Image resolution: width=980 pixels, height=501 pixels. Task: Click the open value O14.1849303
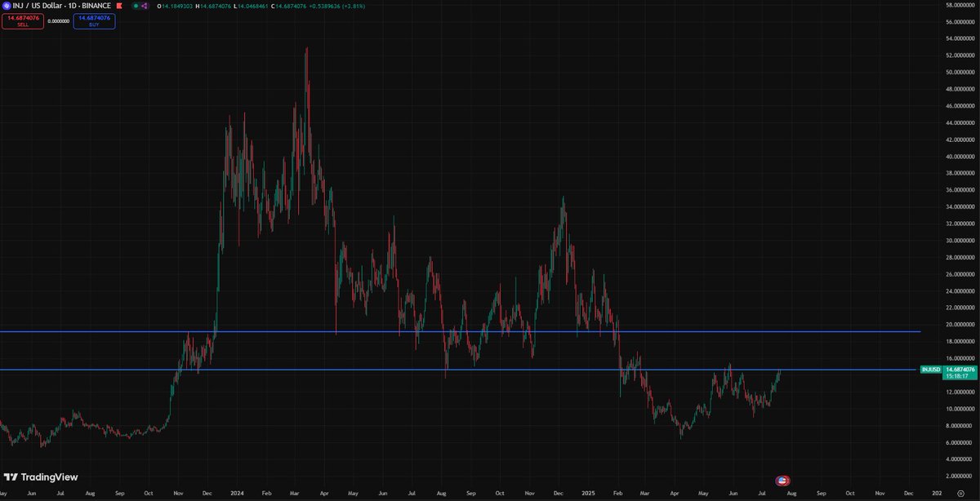175,6
